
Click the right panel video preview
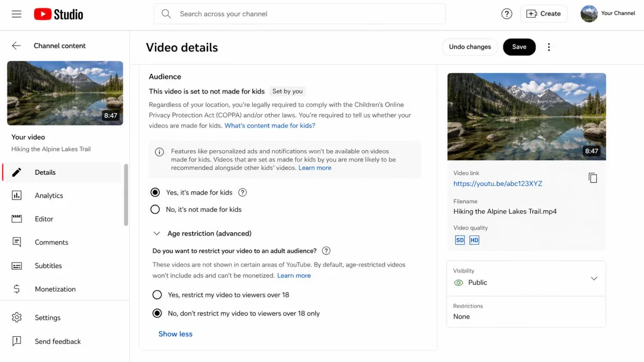coord(526,116)
